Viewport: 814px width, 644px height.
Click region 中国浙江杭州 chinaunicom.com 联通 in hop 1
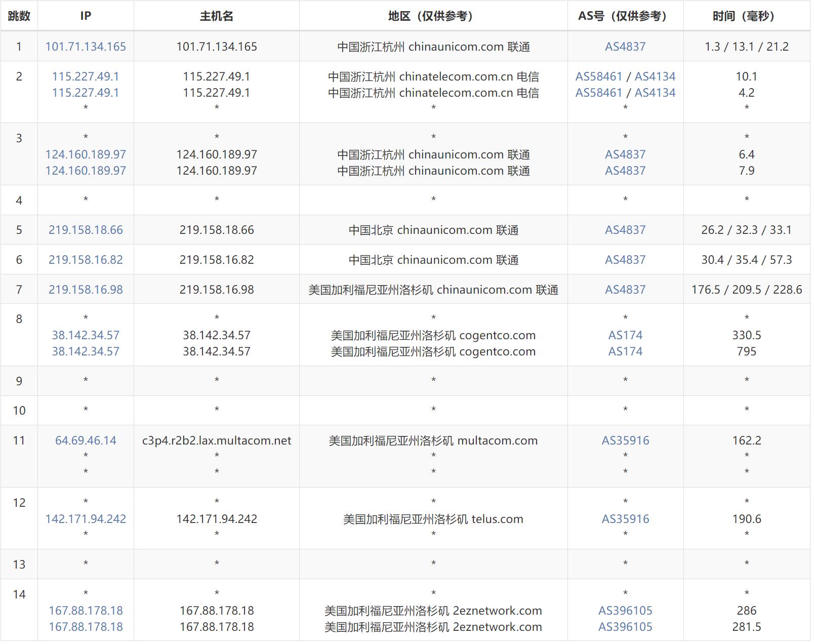[433, 47]
